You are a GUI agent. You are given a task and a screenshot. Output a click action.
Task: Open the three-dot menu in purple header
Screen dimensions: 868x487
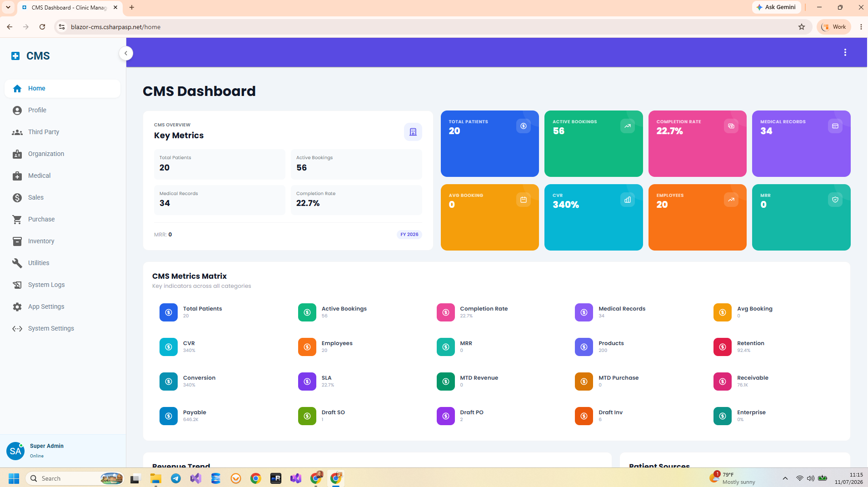pos(845,53)
